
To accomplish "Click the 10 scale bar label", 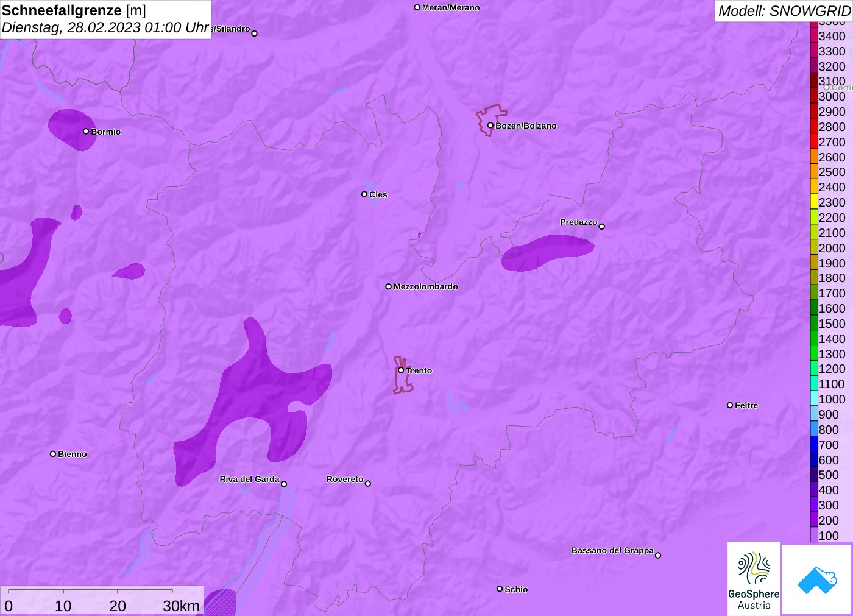I will 63,606.
